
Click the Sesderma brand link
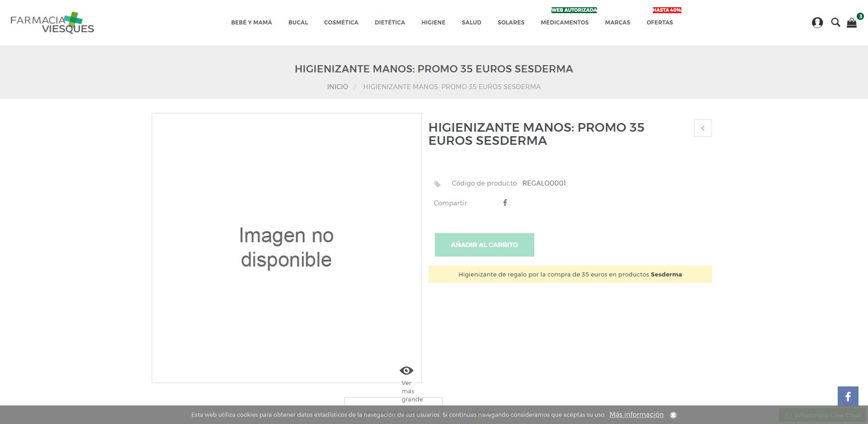(666, 274)
